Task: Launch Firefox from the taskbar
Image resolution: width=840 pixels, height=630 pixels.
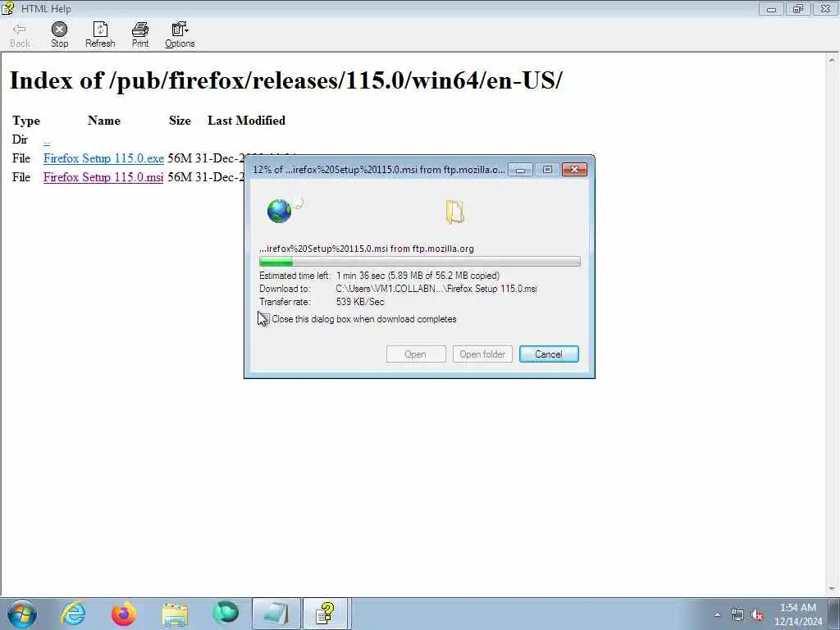Action: click(124, 614)
